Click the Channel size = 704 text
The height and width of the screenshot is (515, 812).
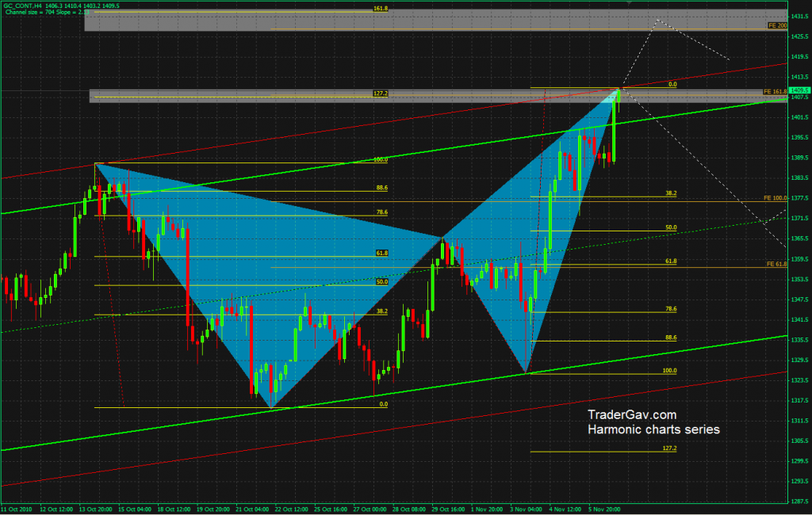(32, 13)
